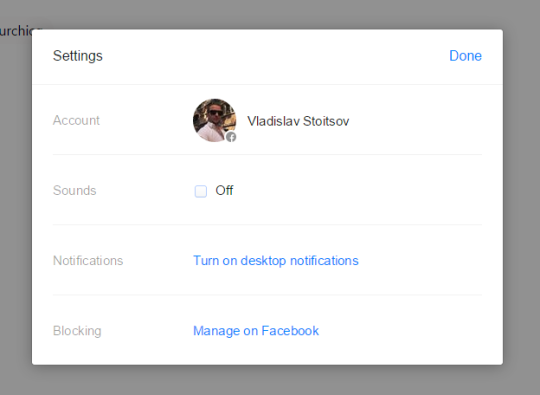Click the Settings dialog title
540x395 pixels.
point(78,56)
